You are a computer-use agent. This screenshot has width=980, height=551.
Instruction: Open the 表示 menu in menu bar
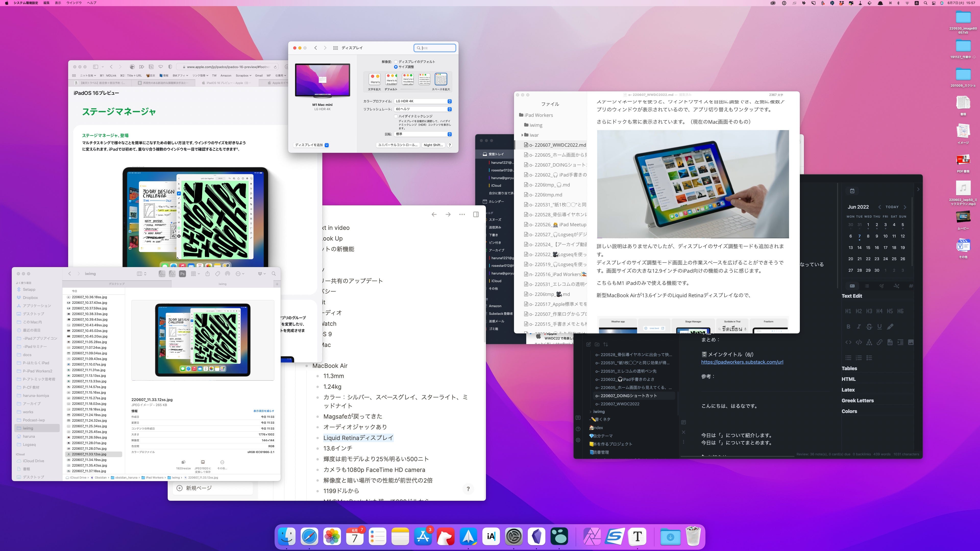click(x=58, y=3)
